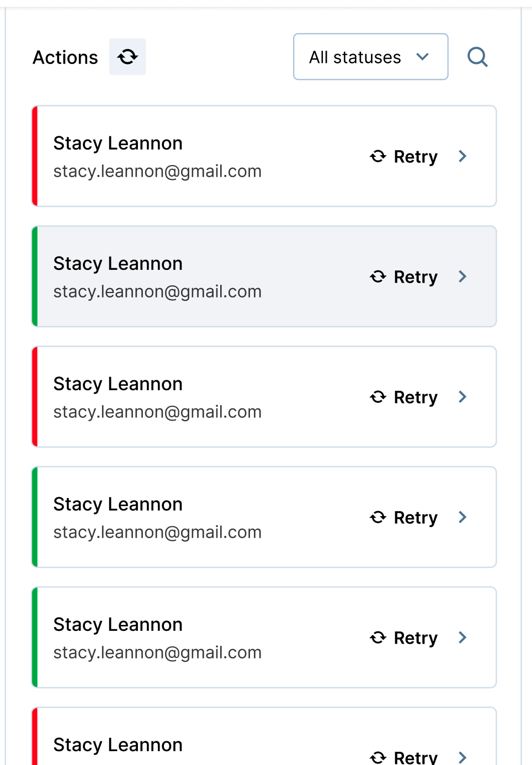Click the Retry icon on the highlighted second card

[378, 277]
